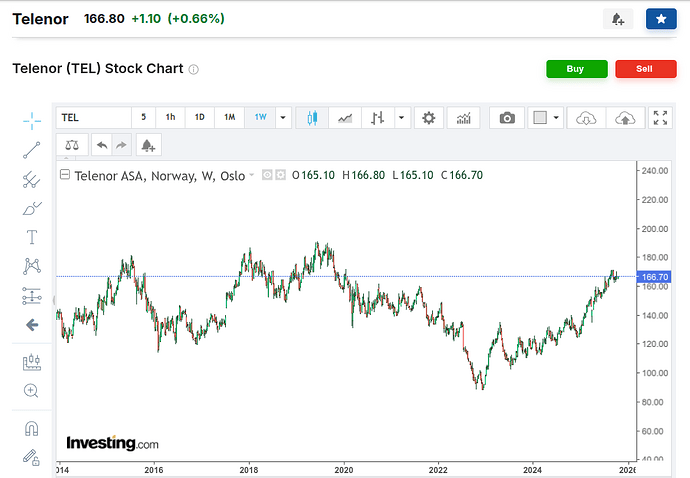690x478 pixels.
Task: Click the TEL symbol input field
Action: [94, 118]
